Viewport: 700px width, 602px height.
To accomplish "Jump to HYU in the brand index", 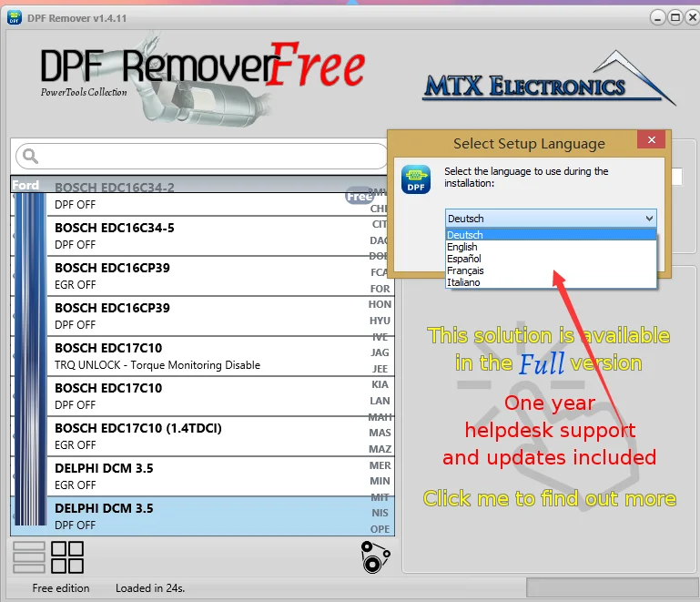I will (x=380, y=321).
